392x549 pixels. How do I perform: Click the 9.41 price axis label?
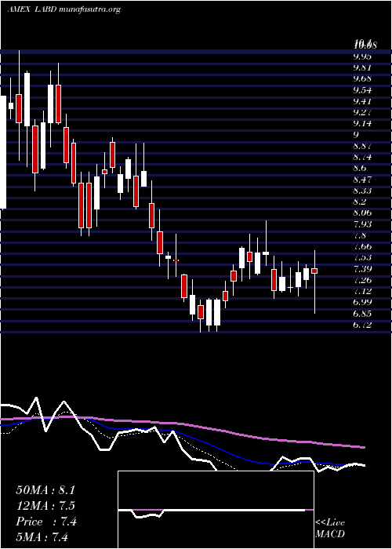[x=362, y=101]
